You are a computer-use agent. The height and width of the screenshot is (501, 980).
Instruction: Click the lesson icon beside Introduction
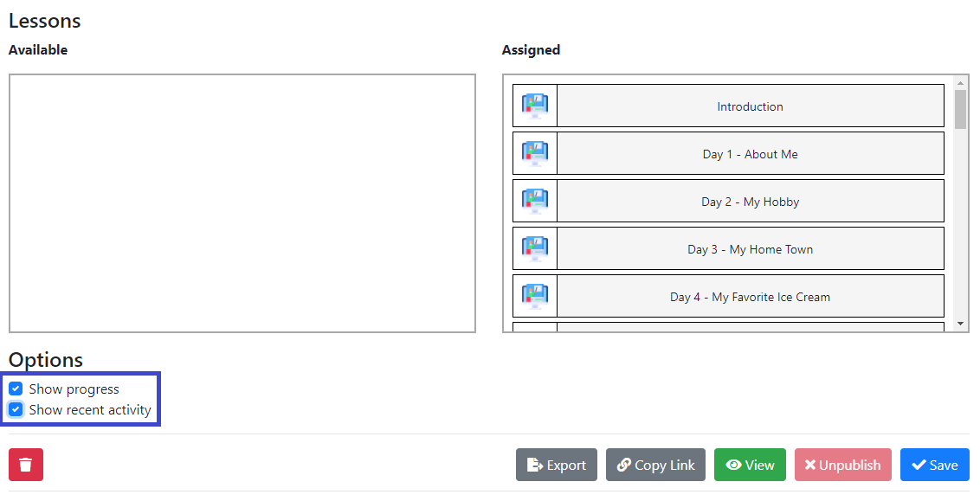pos(535,106)
